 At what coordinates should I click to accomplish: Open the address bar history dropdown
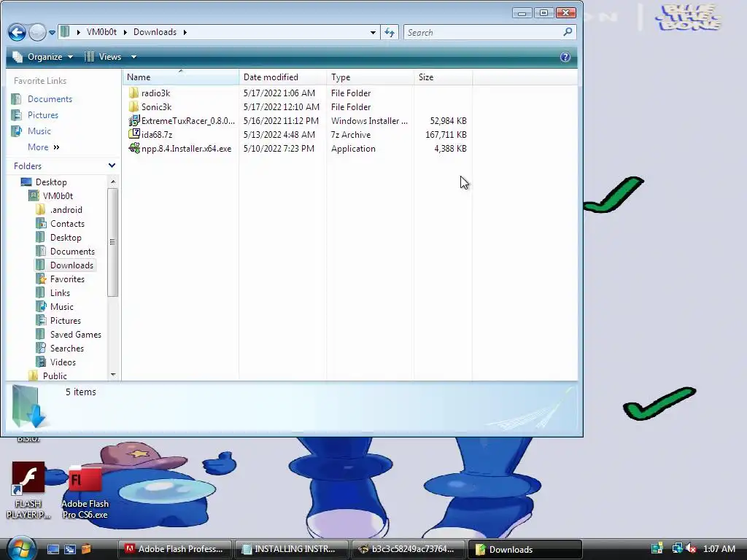click(373, 32)
